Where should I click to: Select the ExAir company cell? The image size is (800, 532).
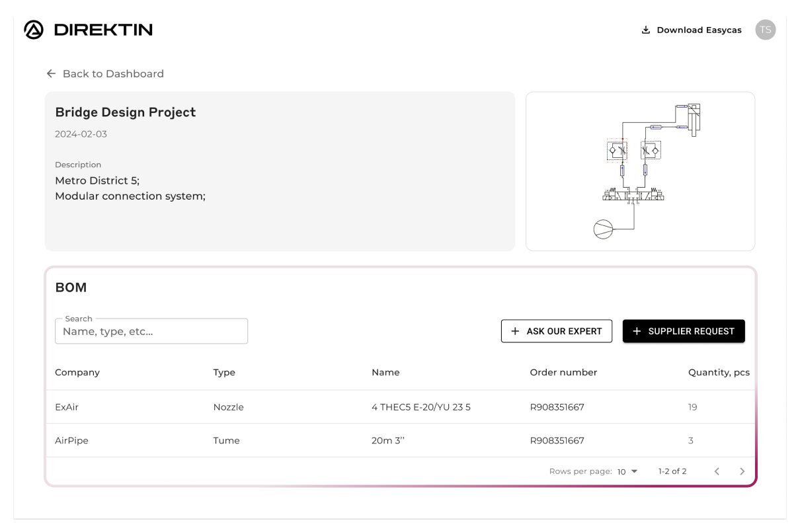click(67, 407)
